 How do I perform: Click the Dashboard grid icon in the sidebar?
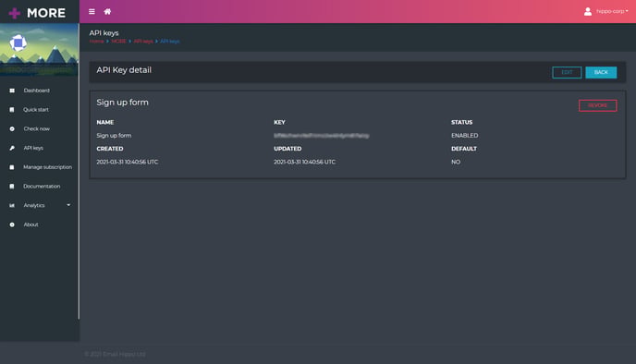(12, 91)
